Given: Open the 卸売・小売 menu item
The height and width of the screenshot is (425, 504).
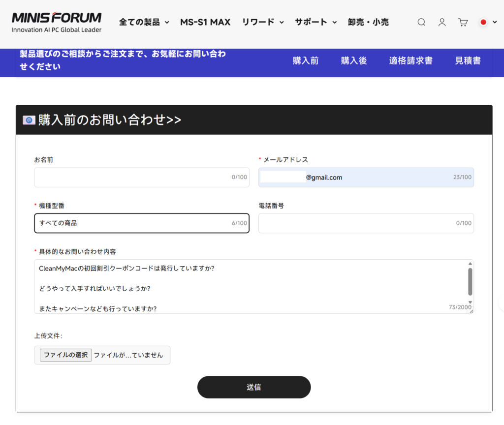Looking at the screenshot, I should click(368, 22).
